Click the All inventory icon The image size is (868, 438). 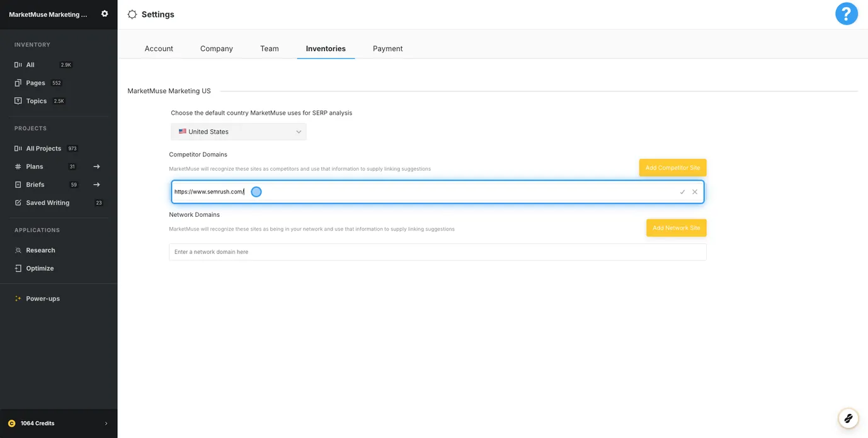[18, 65]
